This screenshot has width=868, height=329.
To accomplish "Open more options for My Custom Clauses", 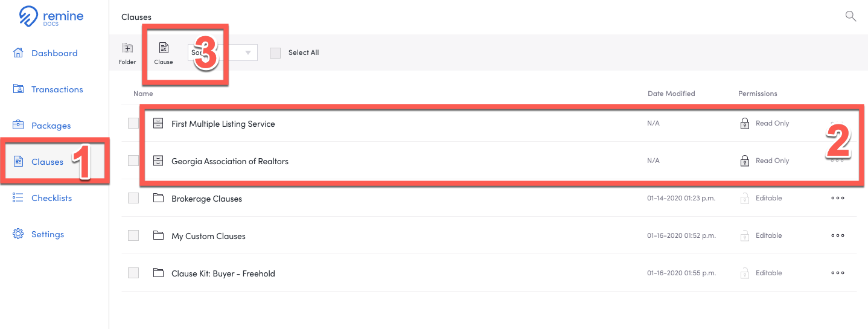I will point(838,235).
